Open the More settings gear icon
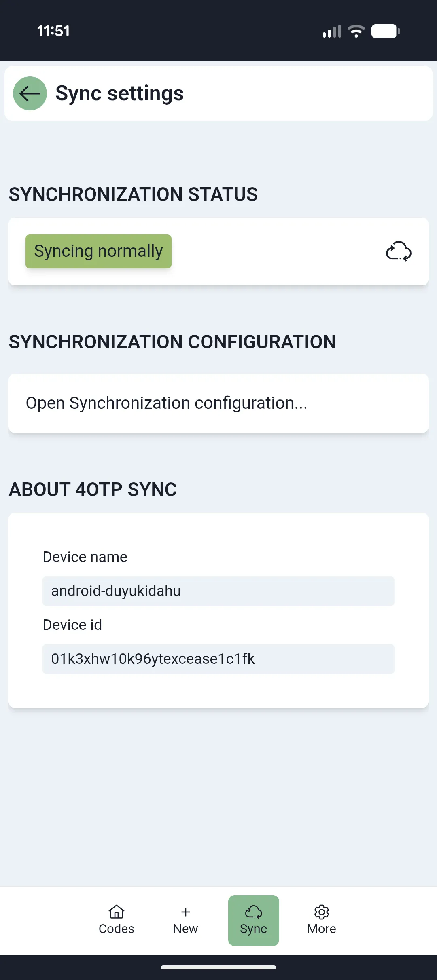Image resolution: width=437 pixels, height=980 pixels. [322, 913]
